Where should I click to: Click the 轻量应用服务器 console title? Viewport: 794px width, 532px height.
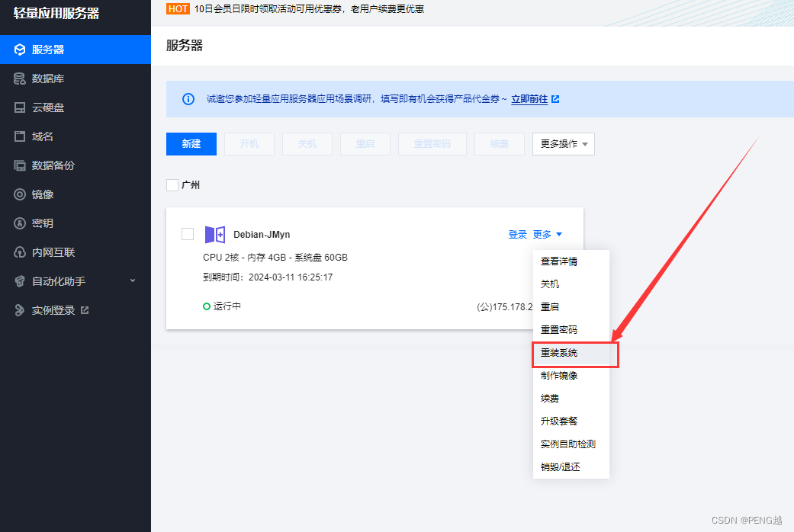[56, 13]
